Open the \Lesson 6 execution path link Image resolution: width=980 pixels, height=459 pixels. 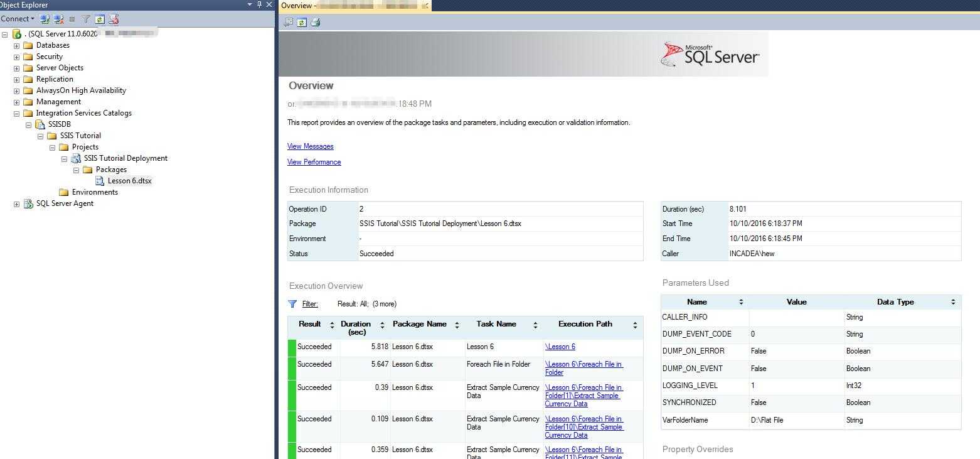click(x=560, y=347)
